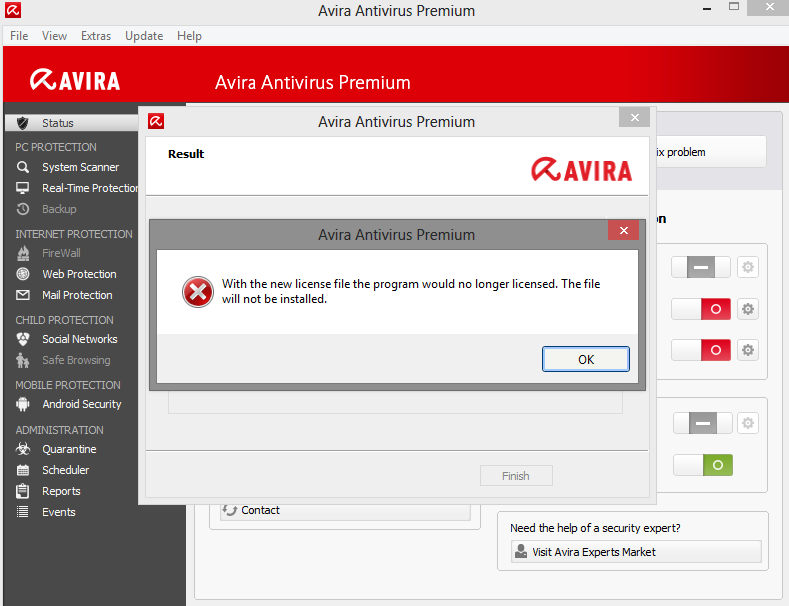The width and height of the screenshot is (789, 606).
Task: Open System Scanner section
Action: 81,167
